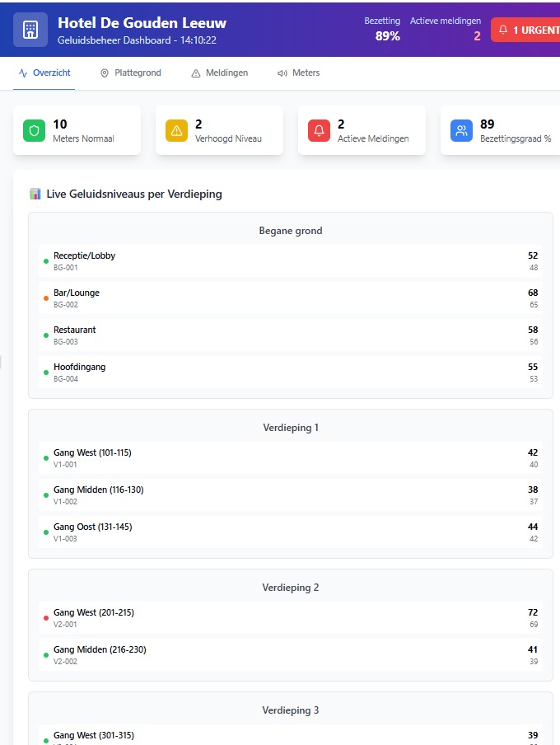Click the red status dot for Gang West (201-215)
The image size is (560, 745).
point(46,617)
